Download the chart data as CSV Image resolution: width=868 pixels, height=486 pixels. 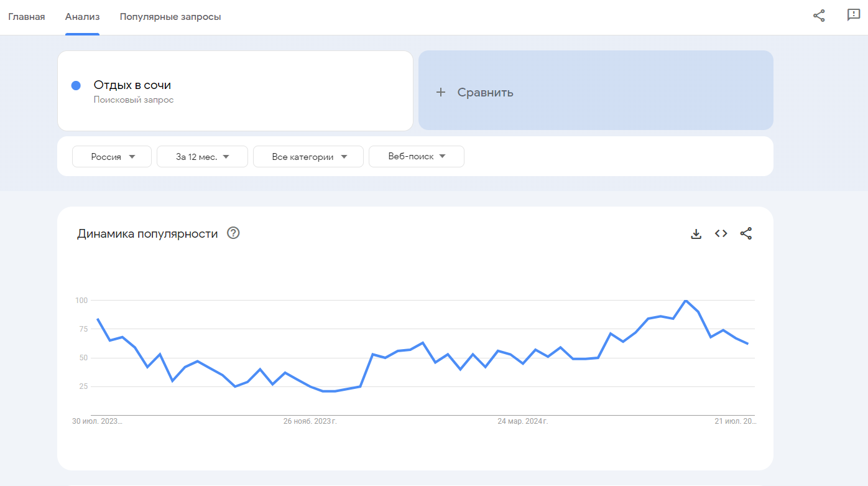696,234
